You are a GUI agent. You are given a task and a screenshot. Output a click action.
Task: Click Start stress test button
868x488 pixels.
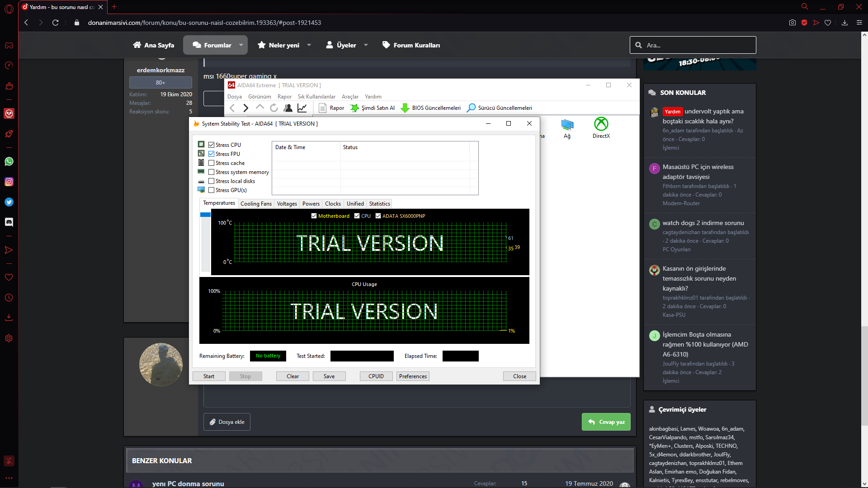pyautogui.click(x=209, y=376)
